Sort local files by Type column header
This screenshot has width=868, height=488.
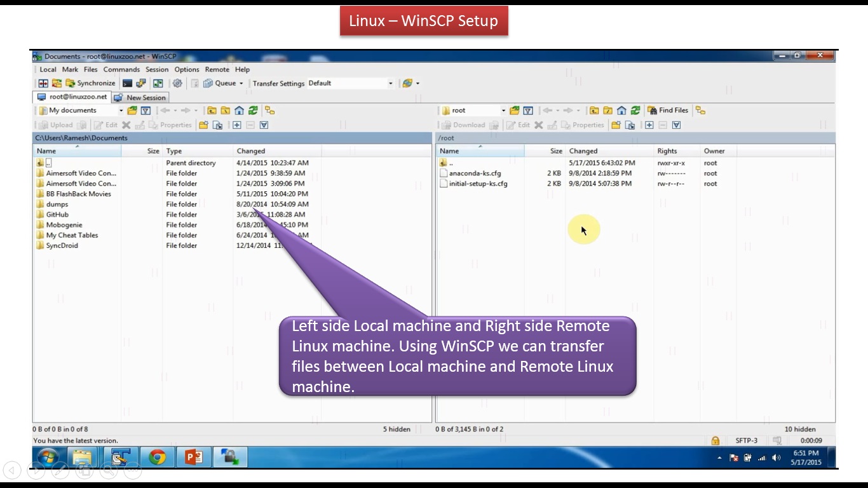[198, 151]
